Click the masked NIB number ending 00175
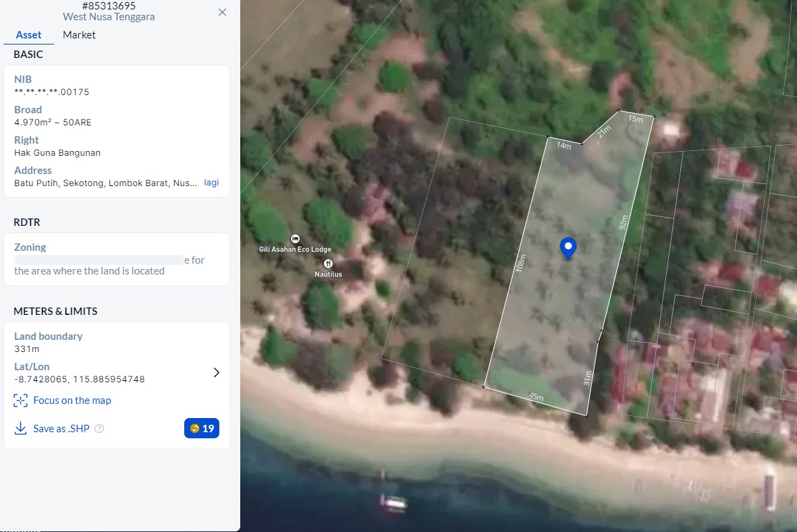Screen dimensions: 797x532 (52, 92)
